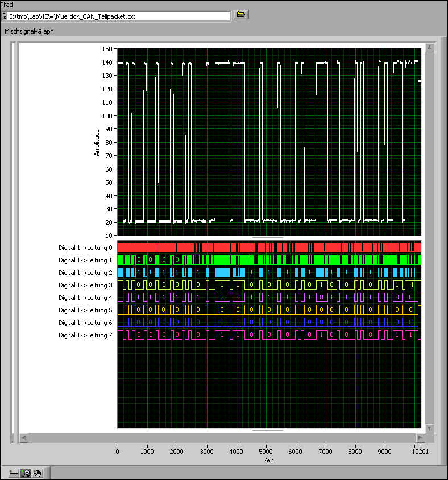
Task: Click the splitter handle between analog and digital plots
Action: pyautogui.click(x=268, y=237)
